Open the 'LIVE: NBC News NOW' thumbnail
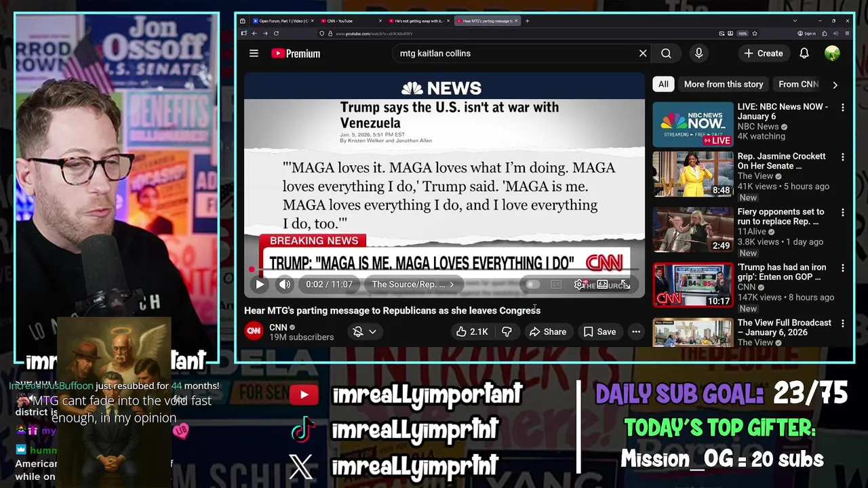Screen dimensions: 868x488 coord(693,125)
